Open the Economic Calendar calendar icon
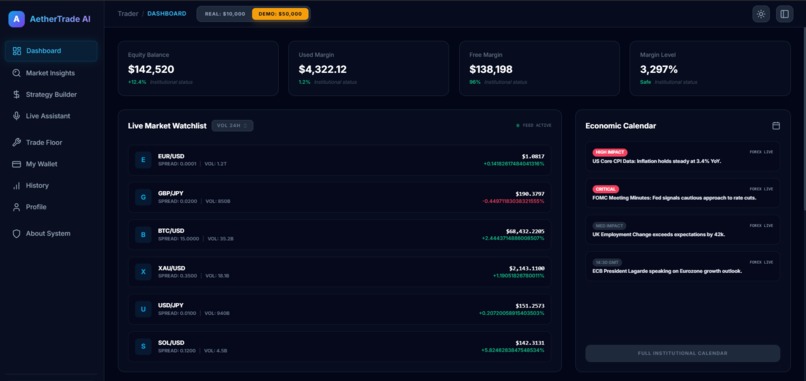The width and height of the screenshot is (806, 381). tap(776, 125)
